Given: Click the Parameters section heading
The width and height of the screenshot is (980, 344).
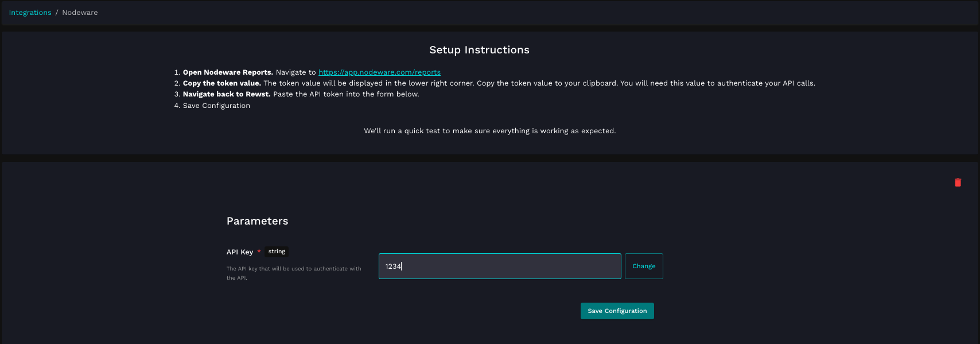Looking at the screenshot, I should coord(257,221).
